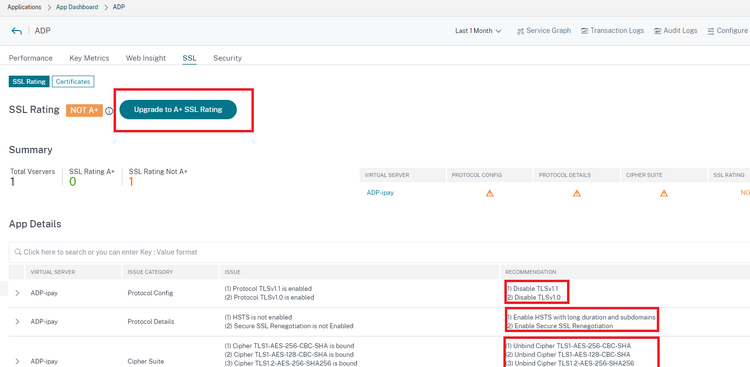Open the SSL Rating info icon
750x367 pixels.
109,111
